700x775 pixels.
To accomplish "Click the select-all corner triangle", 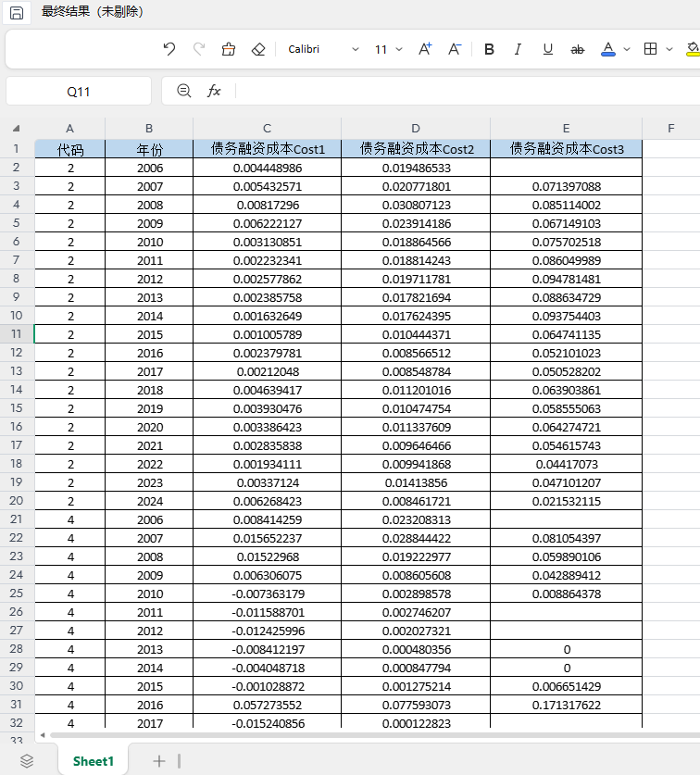I will click(17, 129).
